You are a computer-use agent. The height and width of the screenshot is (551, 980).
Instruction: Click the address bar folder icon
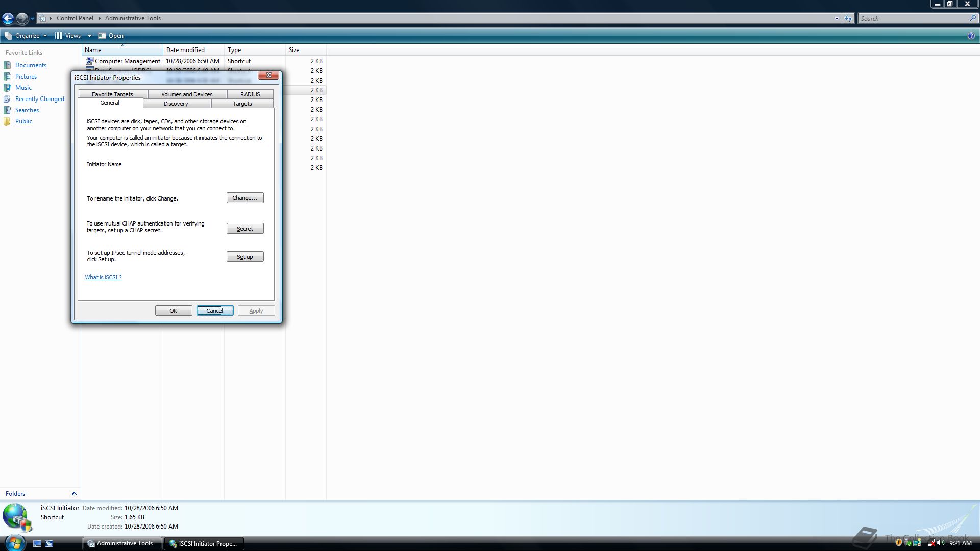43,18
